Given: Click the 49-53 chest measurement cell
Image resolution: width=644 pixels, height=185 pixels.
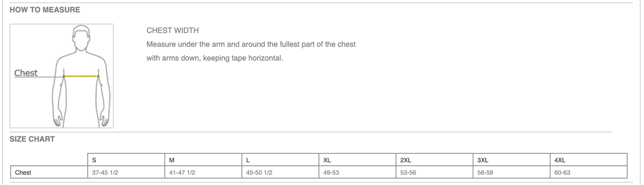Looking at the screenshot, I should tap(332, 172).
